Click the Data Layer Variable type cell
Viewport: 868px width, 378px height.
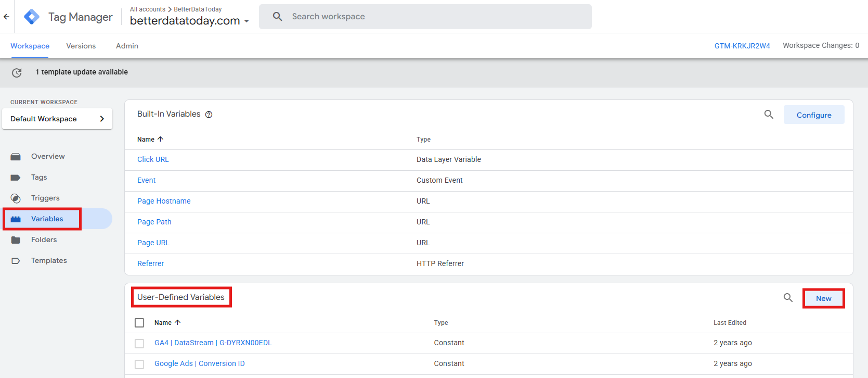[x=449, y=159]
